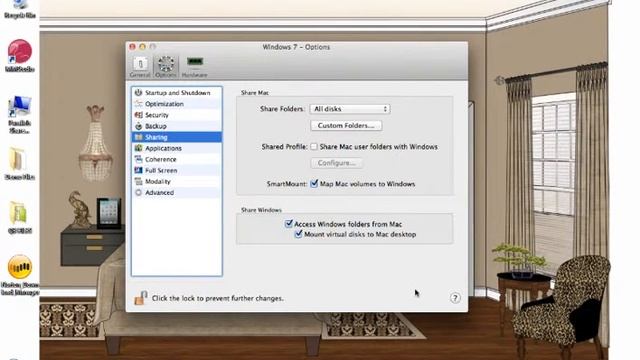Open the Share Folders All disks dropdown
This screenshot has width=640, height=360.
tap(350, 109)
